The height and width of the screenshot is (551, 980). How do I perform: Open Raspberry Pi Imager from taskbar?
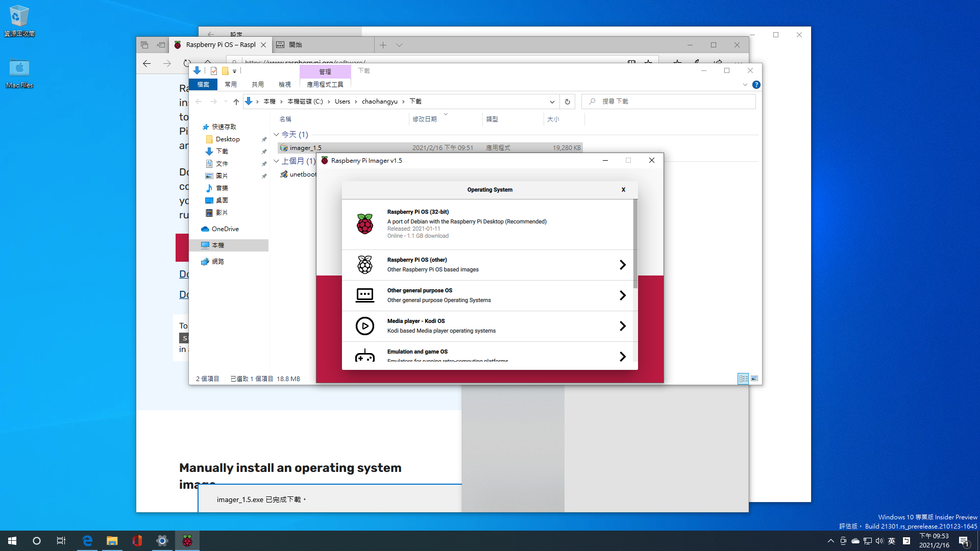tap(187, 541)
